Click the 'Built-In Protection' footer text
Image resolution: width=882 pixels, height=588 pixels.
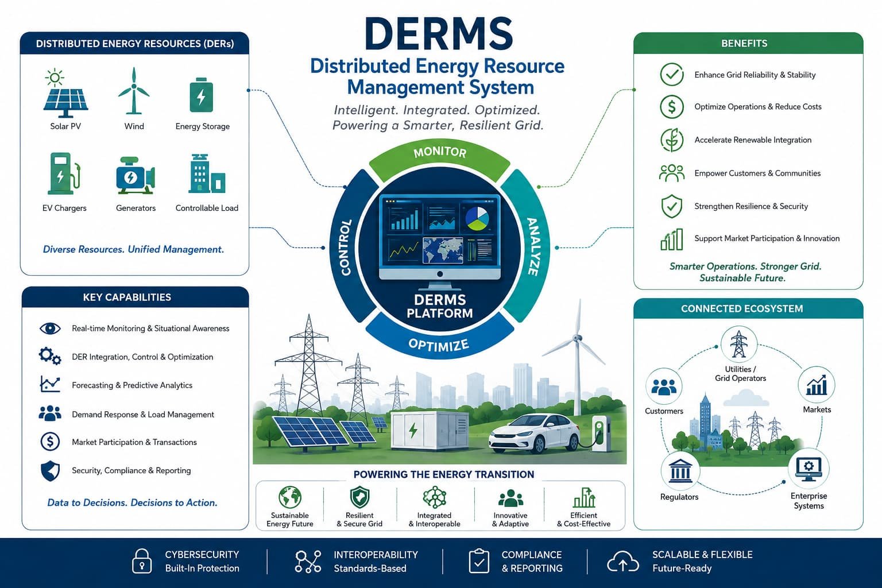[202, 568]
